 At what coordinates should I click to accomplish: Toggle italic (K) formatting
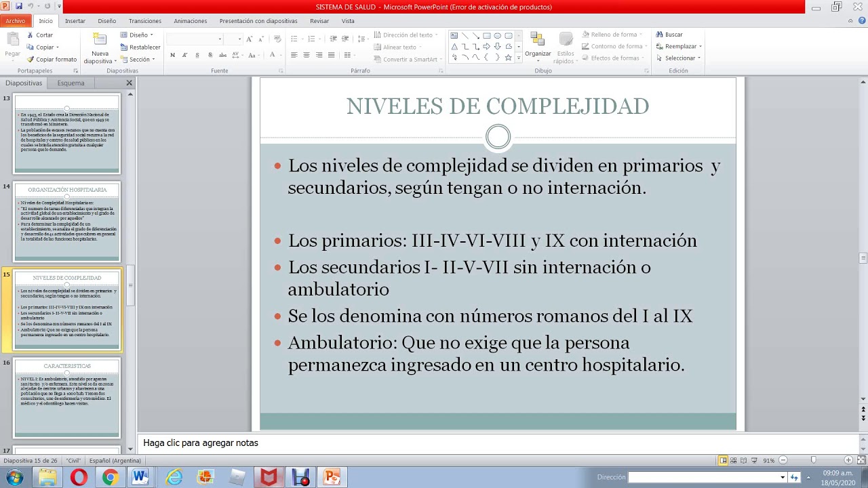[184, 55]
